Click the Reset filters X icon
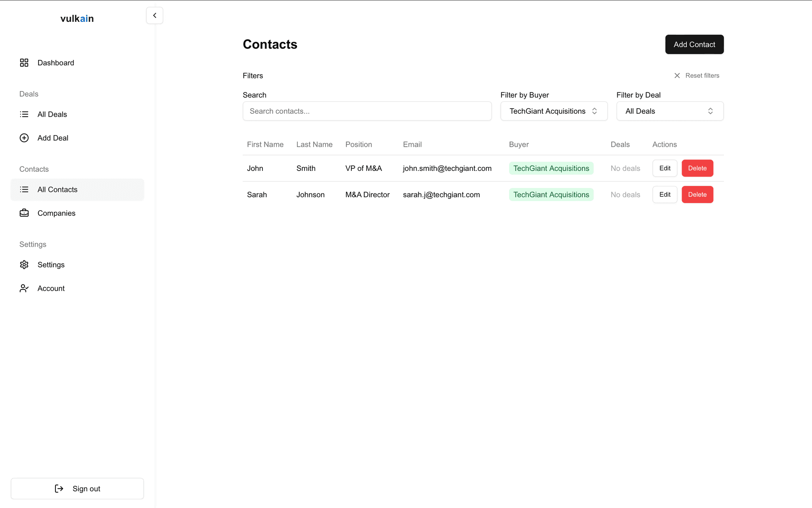Image resolution: width=812 pixels, height=508 pixels. (x=677, y=75)
